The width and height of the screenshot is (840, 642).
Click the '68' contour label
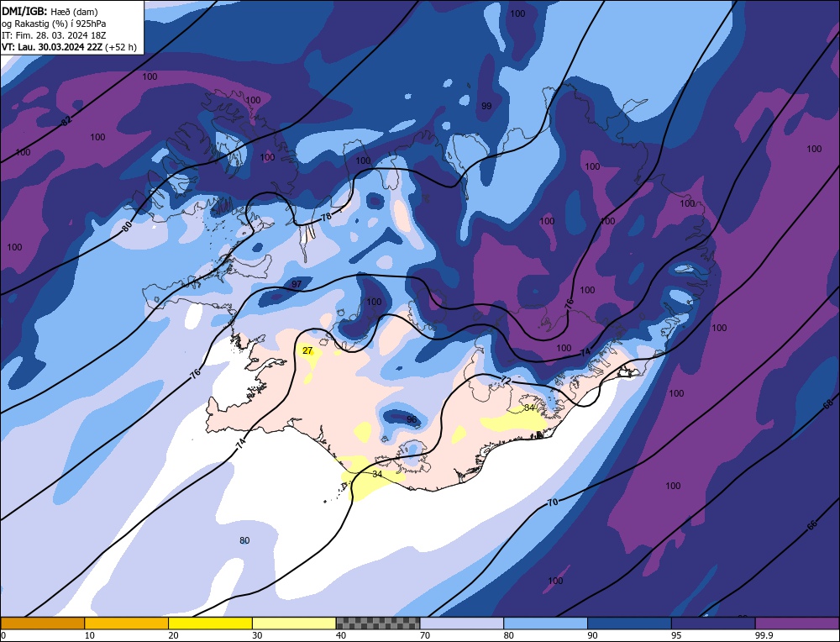coord(827,404)
